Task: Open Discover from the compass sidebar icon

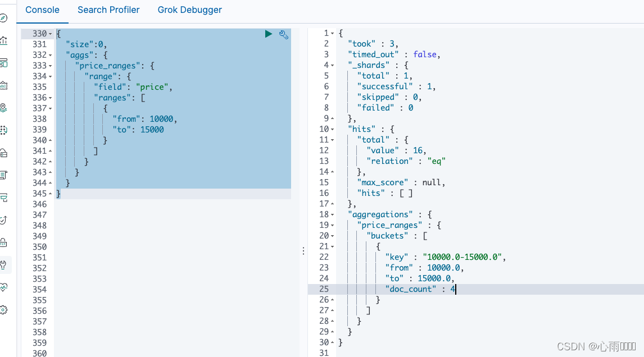Action: tap(4, 18)
